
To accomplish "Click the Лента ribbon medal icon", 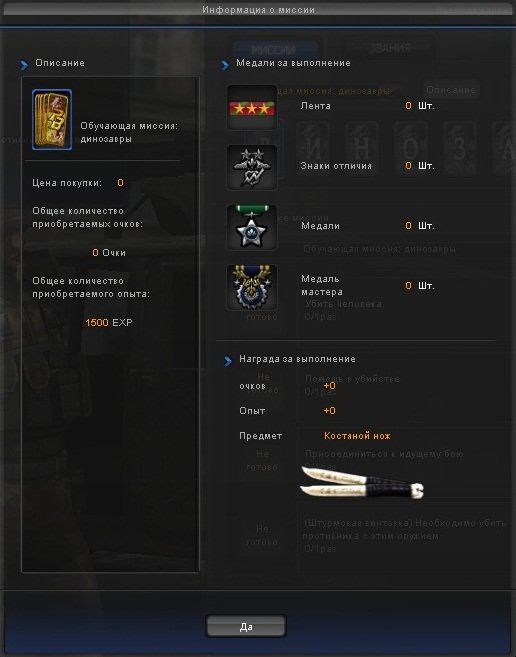I will click(x=252, y=108).
